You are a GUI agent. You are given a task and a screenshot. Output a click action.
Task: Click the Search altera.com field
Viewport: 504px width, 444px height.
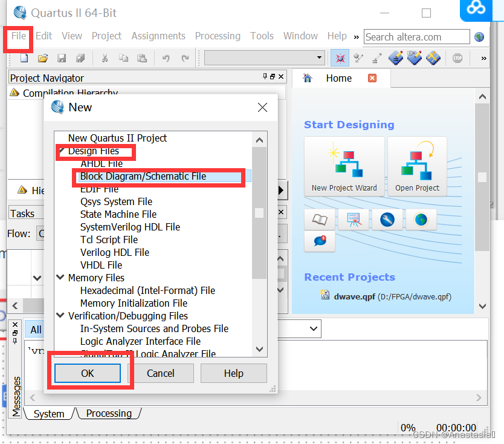[417, 37]
